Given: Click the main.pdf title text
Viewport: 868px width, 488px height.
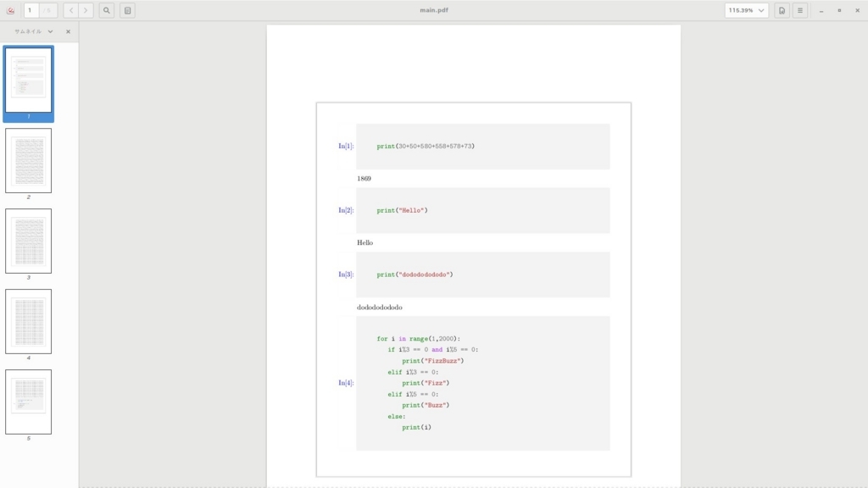Looking at the screenshot, I should [434, 10].
